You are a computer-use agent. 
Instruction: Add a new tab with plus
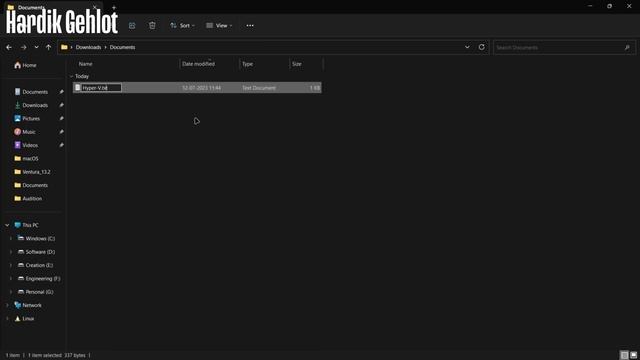pos(114,7)
